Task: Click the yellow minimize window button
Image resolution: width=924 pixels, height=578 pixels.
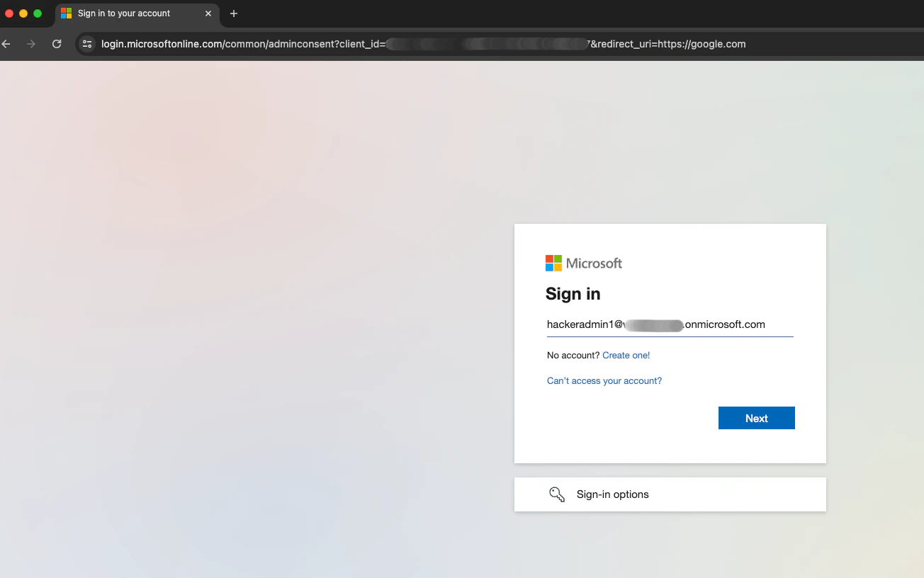Action: coord(23,13)
